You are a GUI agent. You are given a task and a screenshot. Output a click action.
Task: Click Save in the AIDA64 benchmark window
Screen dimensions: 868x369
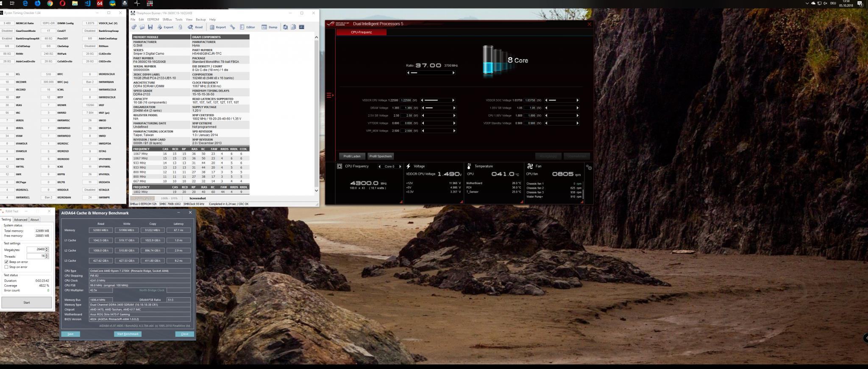(x=70, y=334)
